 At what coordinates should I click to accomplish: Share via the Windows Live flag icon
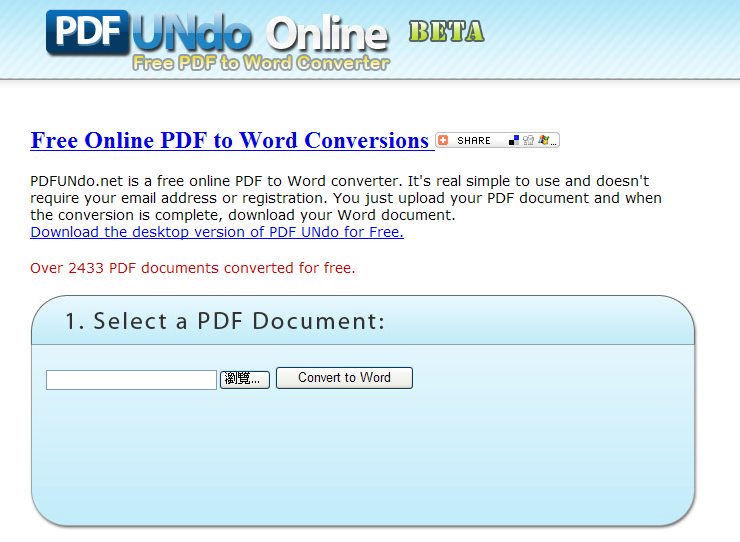[543, 140]
